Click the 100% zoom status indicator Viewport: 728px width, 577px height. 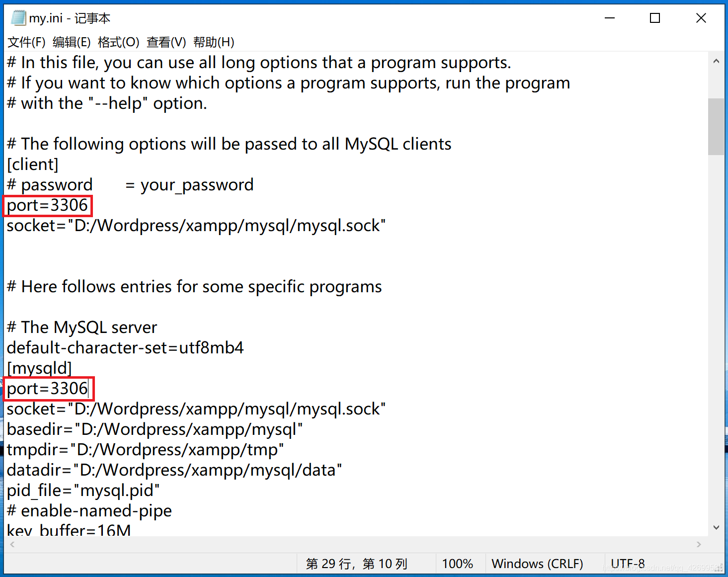(x=457, y=564)
